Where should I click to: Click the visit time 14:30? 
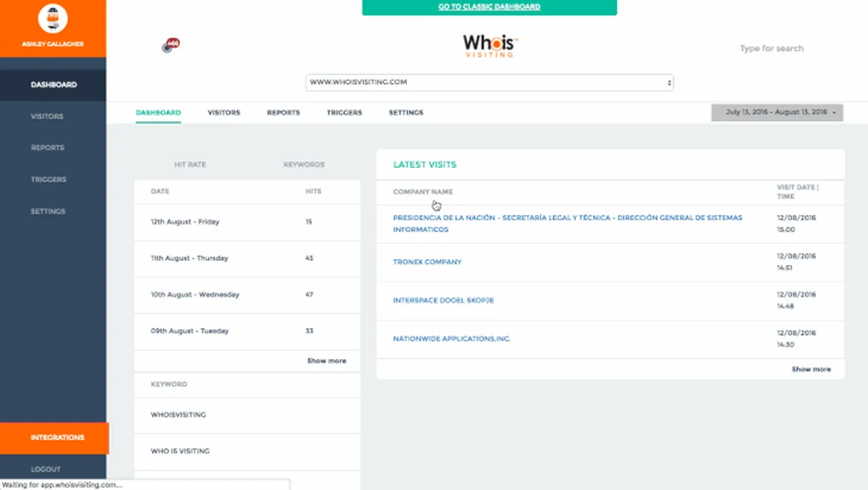coord(786,345)
